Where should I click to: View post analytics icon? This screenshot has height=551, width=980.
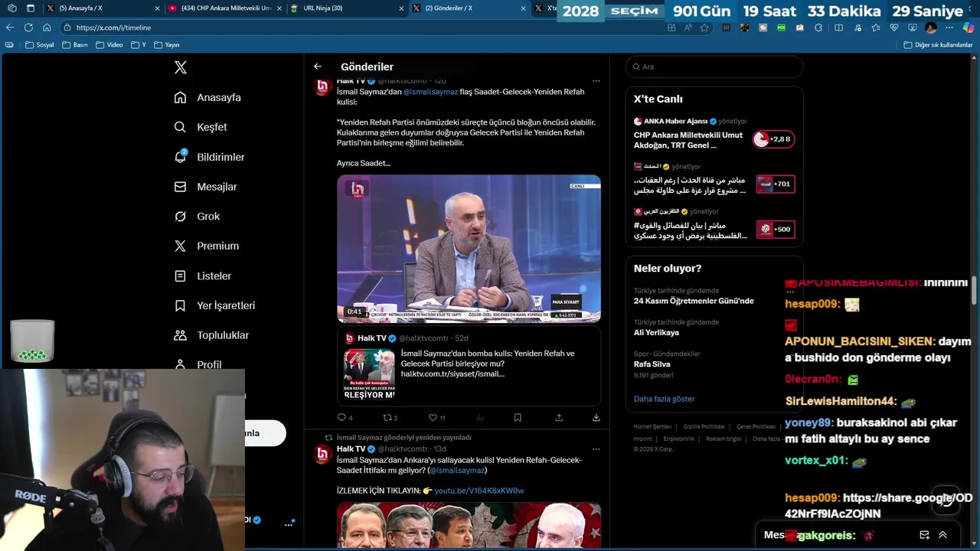pyautogui.click(x=480, y=418)
